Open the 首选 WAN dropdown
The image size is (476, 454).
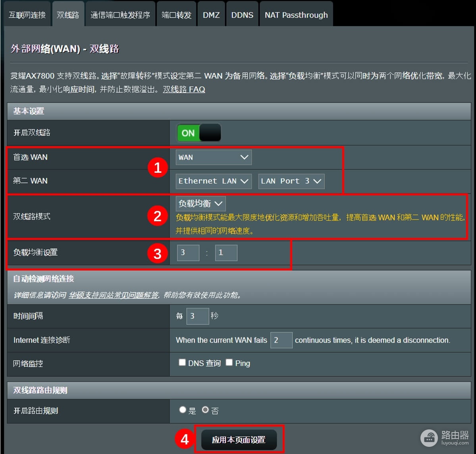[x=214, y=157]
